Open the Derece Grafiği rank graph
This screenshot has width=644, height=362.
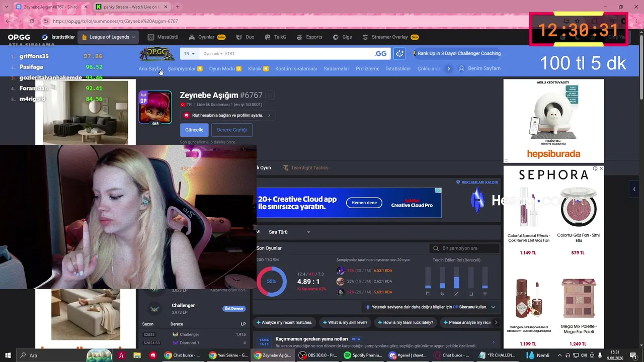pyautogui.click(x=231, y=130)
